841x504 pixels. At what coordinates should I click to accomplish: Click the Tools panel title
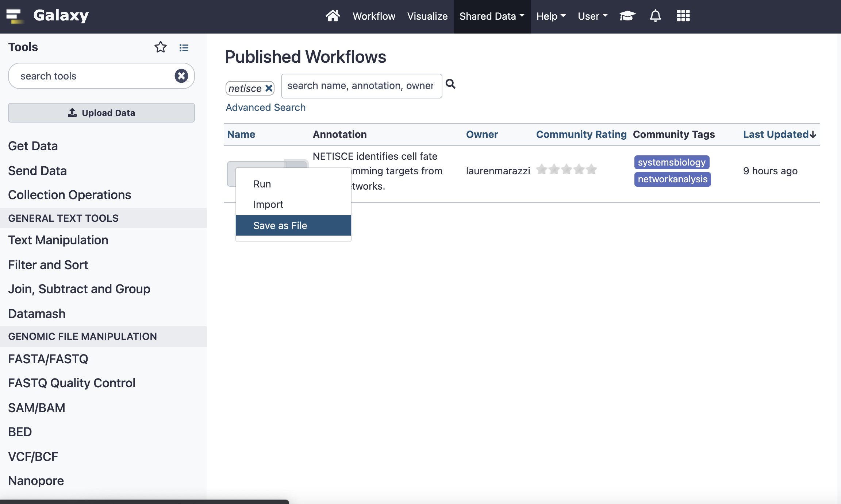(23, 47)
